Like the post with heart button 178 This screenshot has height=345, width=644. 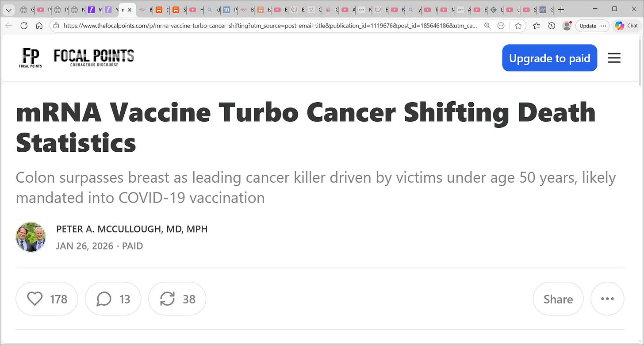tap(47, 299)
